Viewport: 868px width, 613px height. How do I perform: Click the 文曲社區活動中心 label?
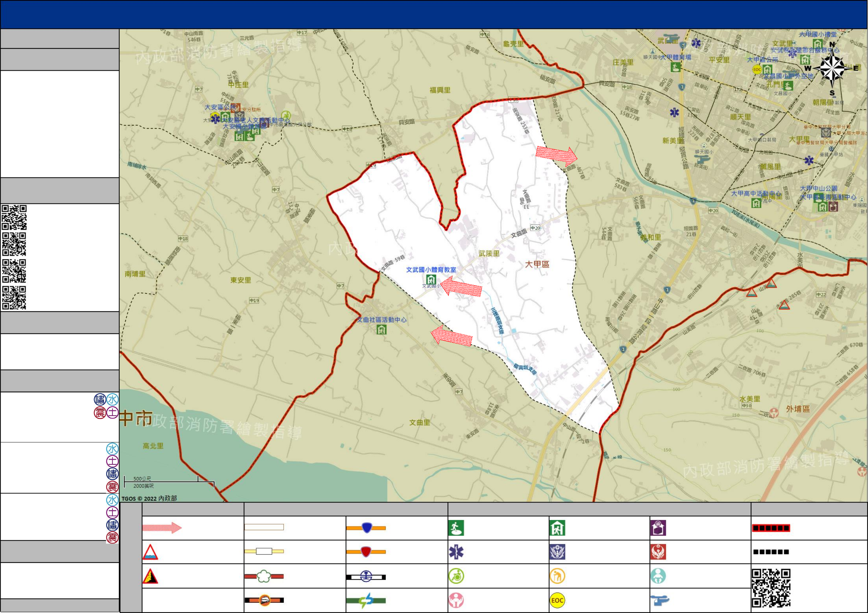382,320
